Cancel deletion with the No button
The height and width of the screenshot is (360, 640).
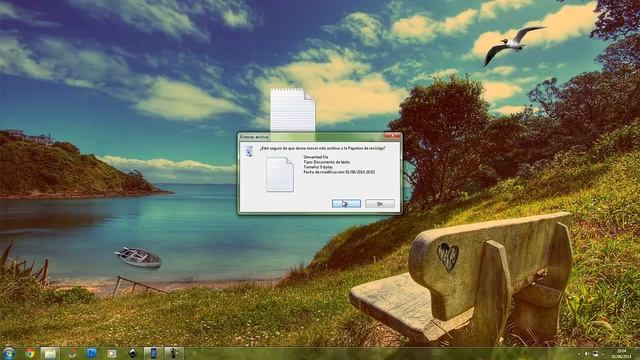(x=380, y=203)
